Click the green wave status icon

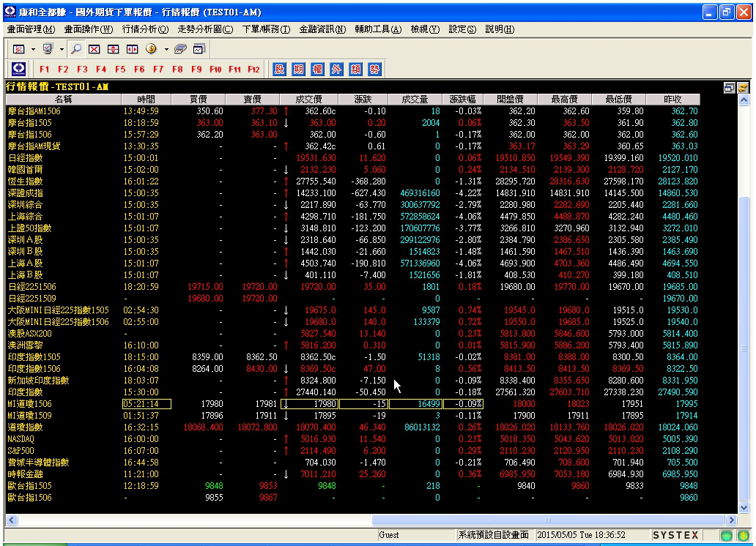(x=727, y=535)
